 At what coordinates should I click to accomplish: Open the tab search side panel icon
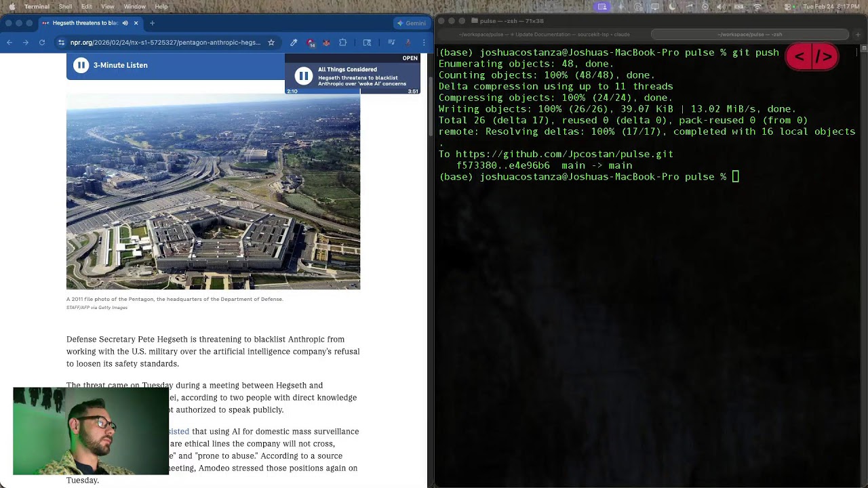click(x=367, y=43)
